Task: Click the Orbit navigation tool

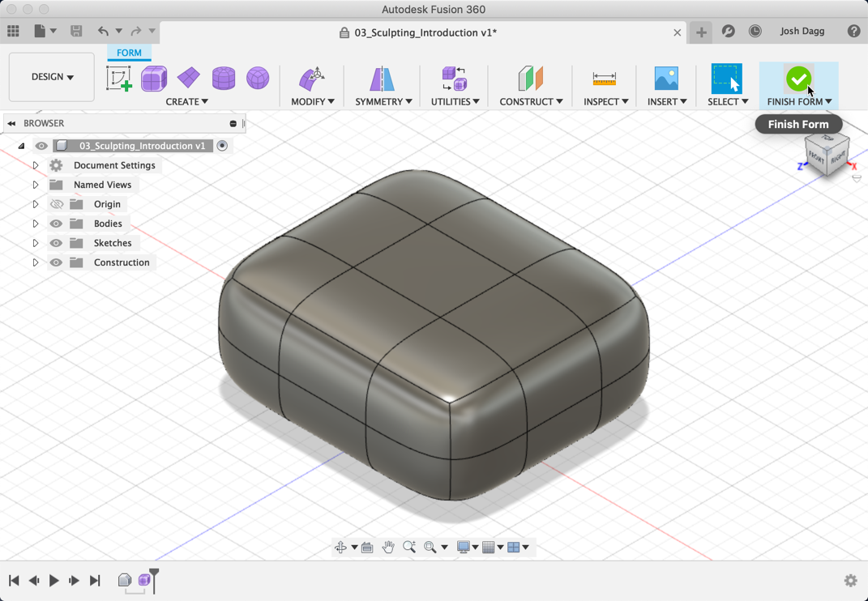Action: 340,548
